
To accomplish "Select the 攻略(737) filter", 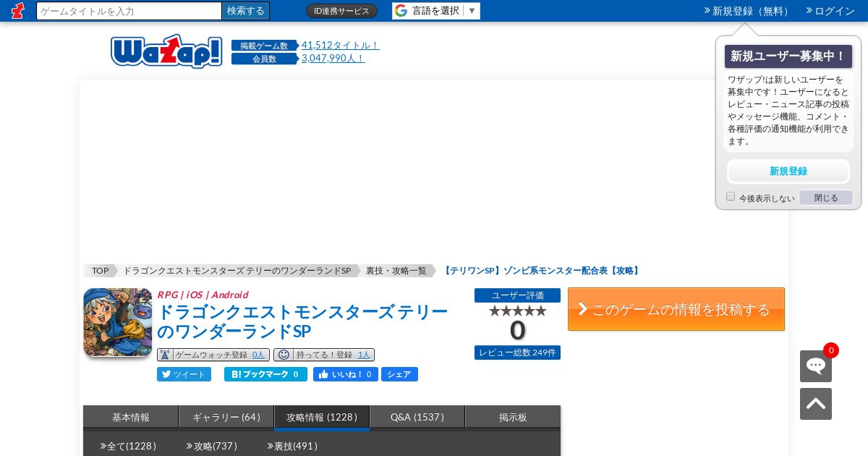I will 212,446.
